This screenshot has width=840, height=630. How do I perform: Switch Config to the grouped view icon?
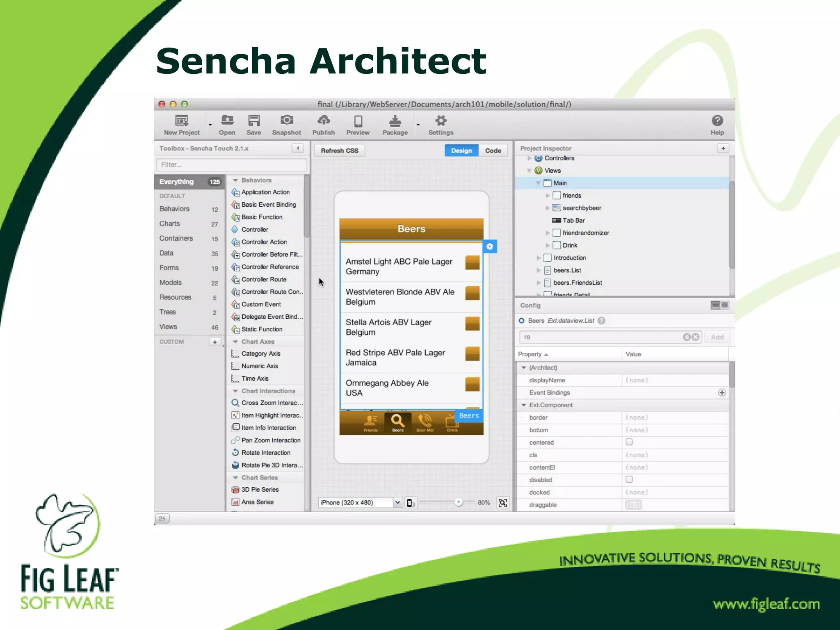coord(715,305)
